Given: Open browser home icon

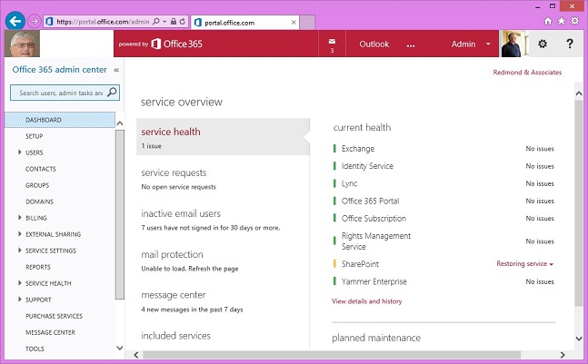Looking at the screenshot, I should click(548, 20).
